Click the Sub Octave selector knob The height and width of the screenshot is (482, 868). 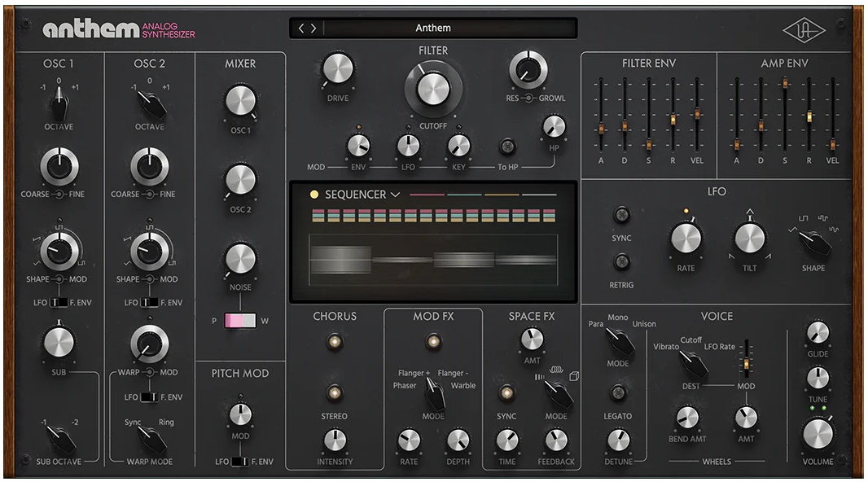pyautogui.click(x=59, y=440)
